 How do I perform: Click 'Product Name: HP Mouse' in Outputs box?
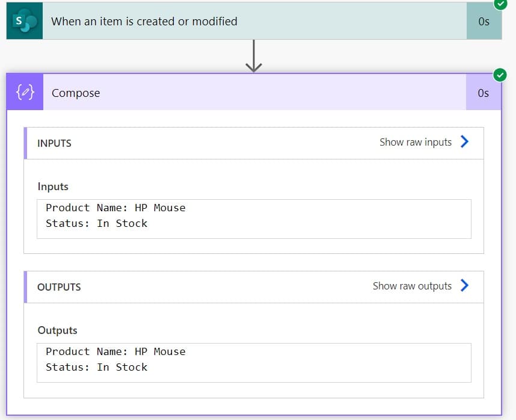pos(115,351)
